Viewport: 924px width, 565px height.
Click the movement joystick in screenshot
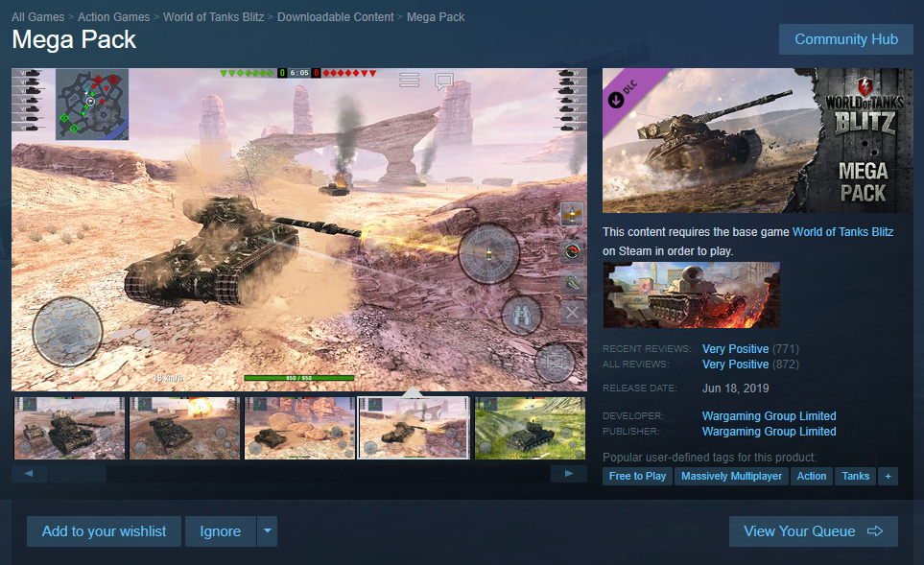pos(67,332)
